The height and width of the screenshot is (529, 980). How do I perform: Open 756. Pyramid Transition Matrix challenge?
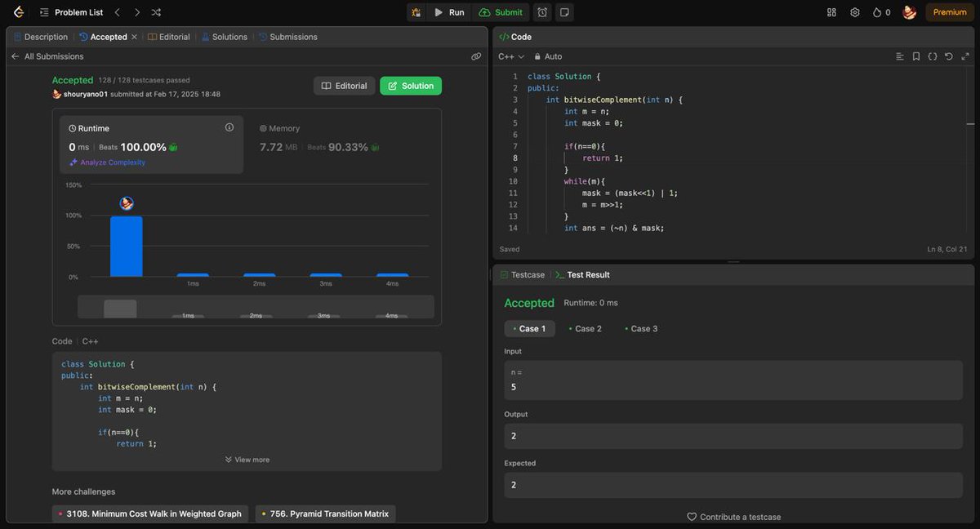tap(325, 514)
